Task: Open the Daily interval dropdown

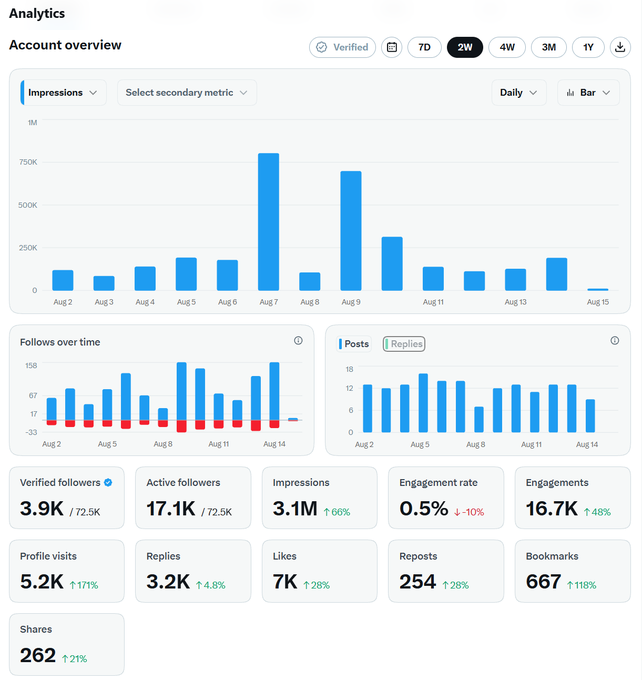Action: click(518, 92)
